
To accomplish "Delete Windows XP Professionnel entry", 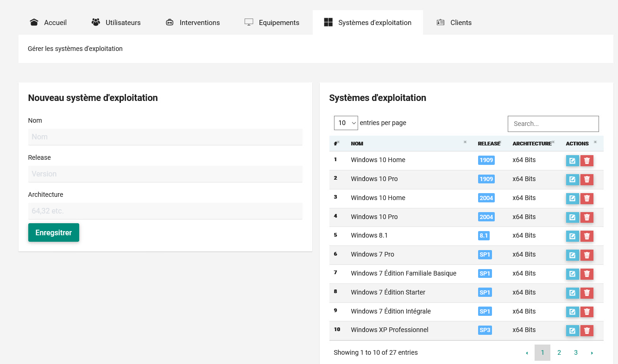I will tap(587, 331).
